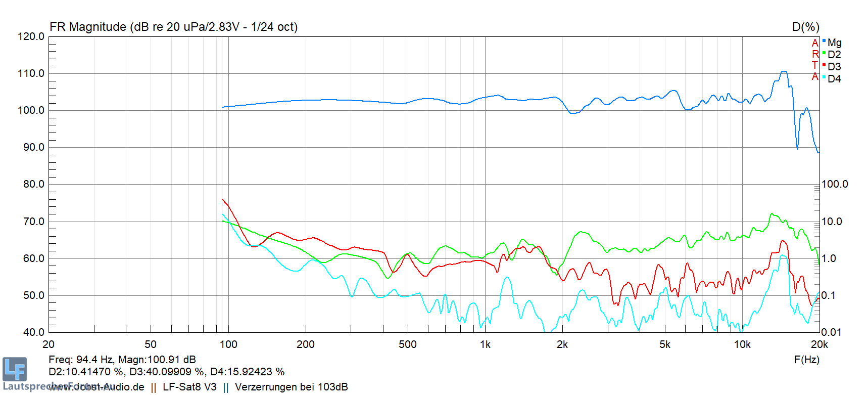Click the 100.0 percent right axis label

pos(835,184)
